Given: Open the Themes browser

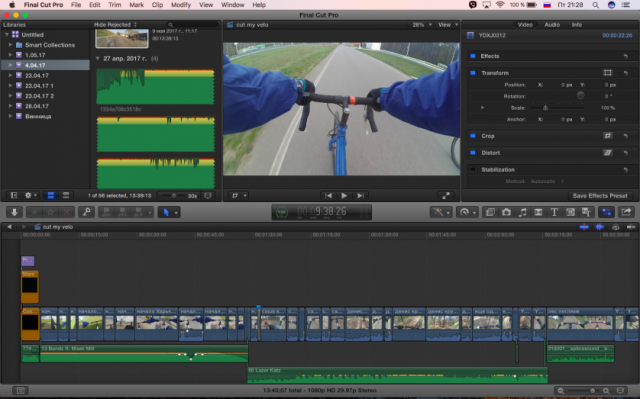Looking at the screenshot, I should click(587, 212).
